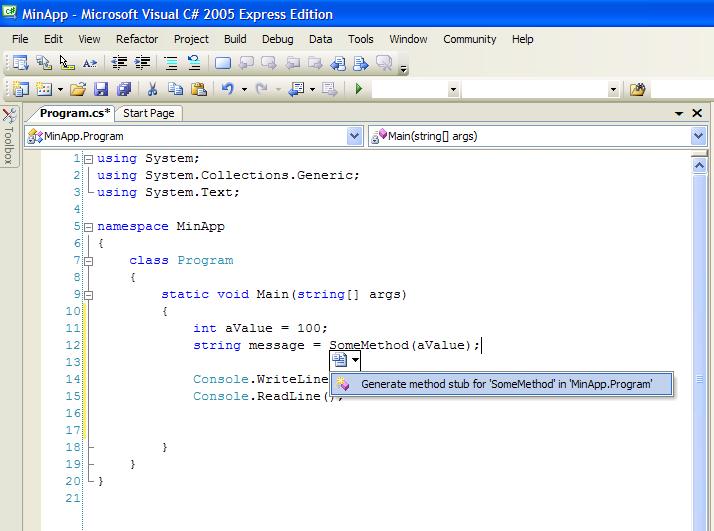Open the Community menu
This screenshot has height=531, width=714.
pos(469,39)
